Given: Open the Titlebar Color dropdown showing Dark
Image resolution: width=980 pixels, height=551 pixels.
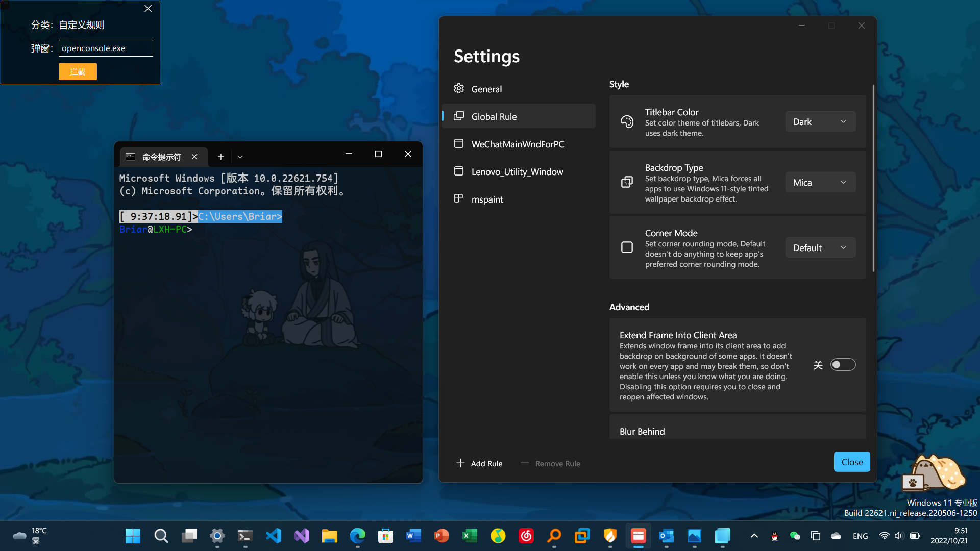Looking at the screenshot, I should point(820,121).
